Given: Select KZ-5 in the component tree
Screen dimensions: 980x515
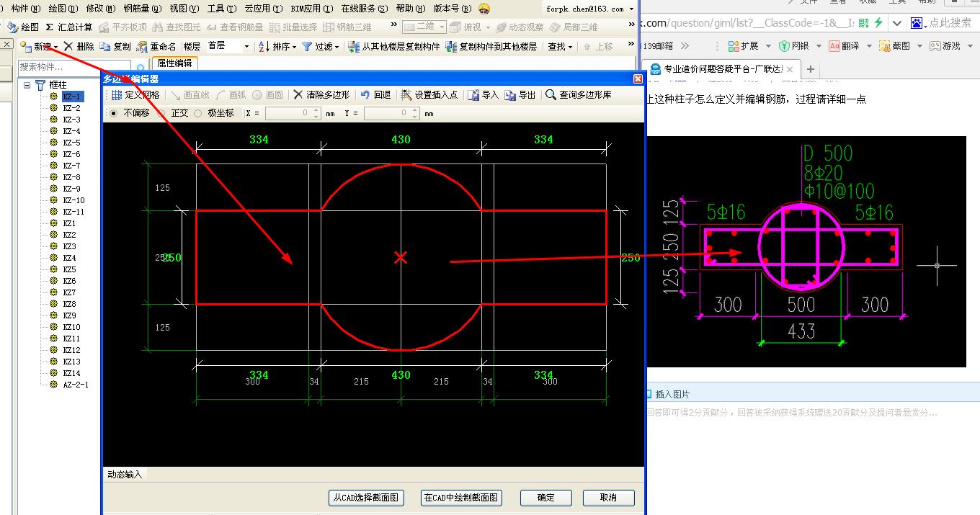Looking at the screenshot, I should [x=71, y=143].
